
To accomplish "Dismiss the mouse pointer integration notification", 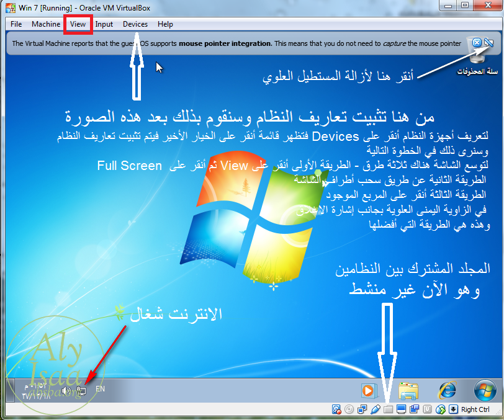I will point(477,43).
